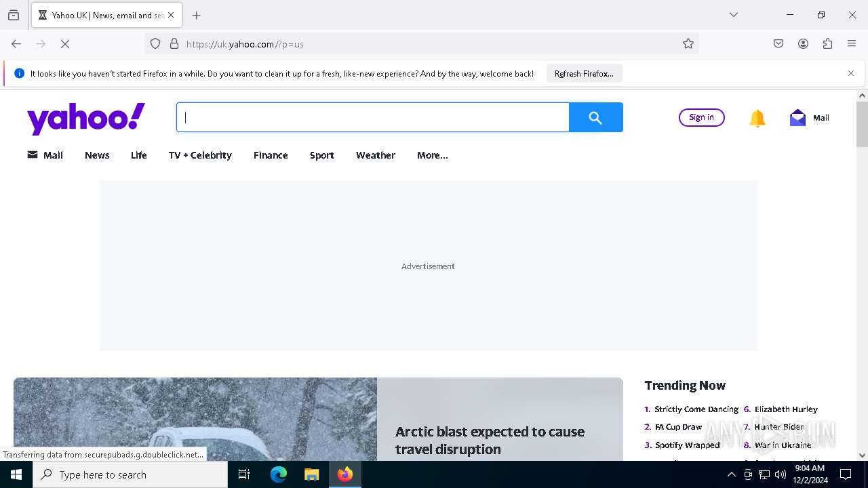
Task: Click the page vertical scrollbar thumb
Action: 862,124
